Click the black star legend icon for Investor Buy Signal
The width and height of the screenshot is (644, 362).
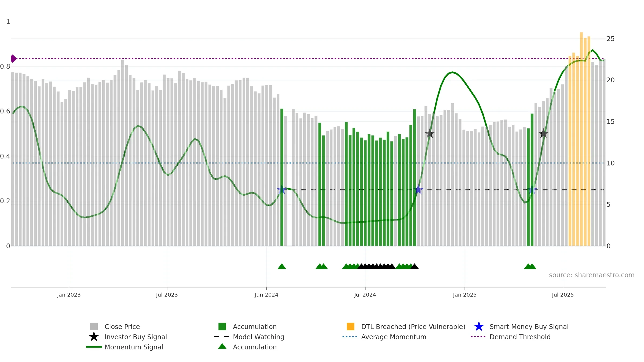pos(94,337)
